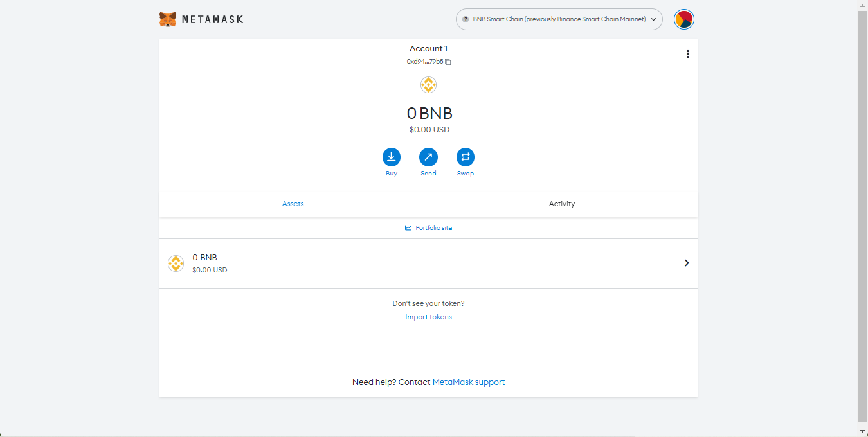Click the $0.00 USD main balance

click(429, 130)
